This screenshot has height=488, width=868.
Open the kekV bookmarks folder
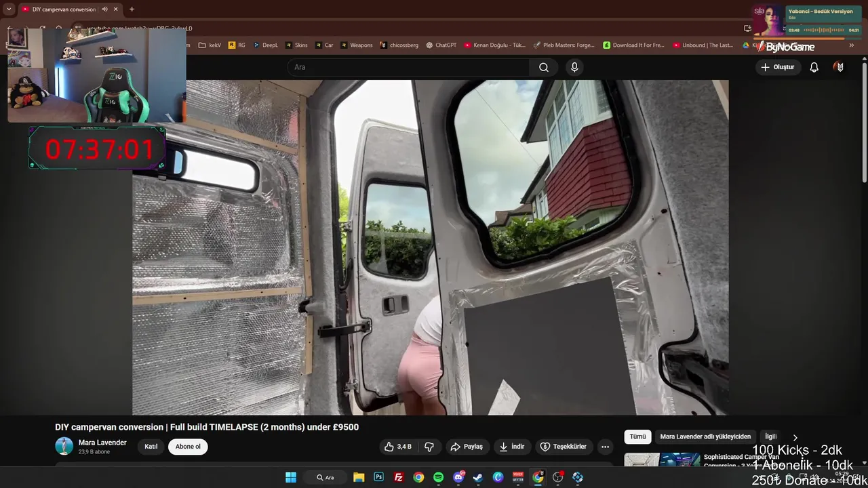click(x=210, y=45)
